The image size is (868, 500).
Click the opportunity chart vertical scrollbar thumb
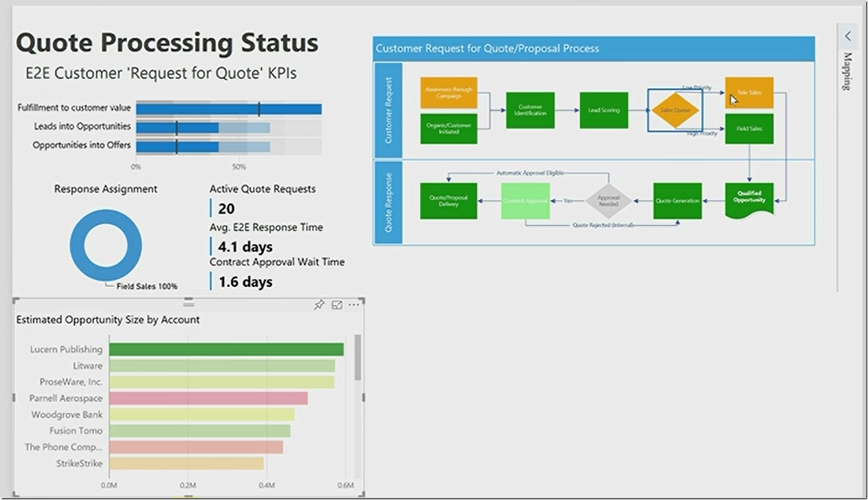[x=357, y=357]
